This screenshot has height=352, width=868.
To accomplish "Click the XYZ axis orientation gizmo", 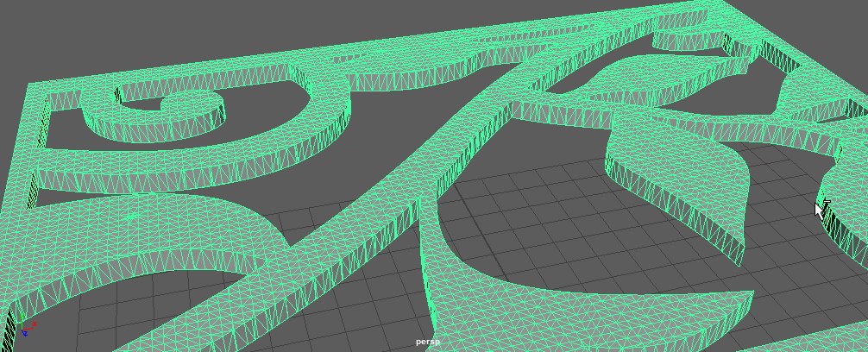I will tap(27, 326).
